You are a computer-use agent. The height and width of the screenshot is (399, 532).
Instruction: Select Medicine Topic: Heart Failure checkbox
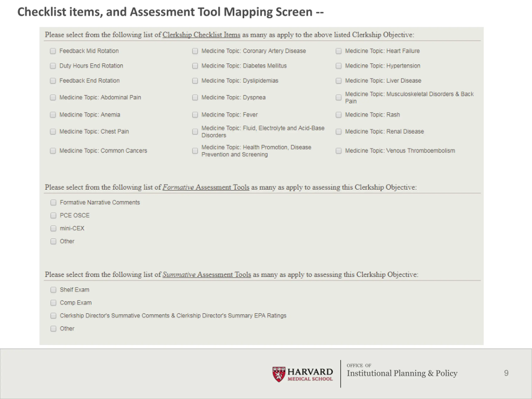[339, 51]
